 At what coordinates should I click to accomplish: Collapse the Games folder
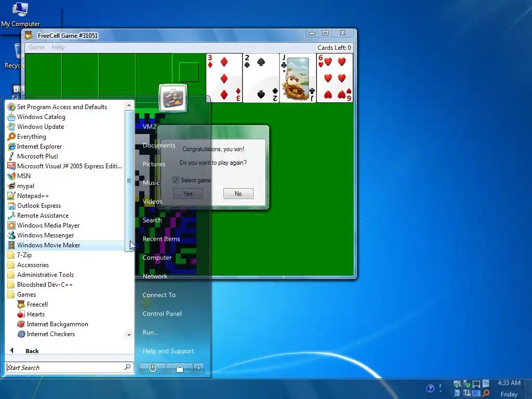22,295
